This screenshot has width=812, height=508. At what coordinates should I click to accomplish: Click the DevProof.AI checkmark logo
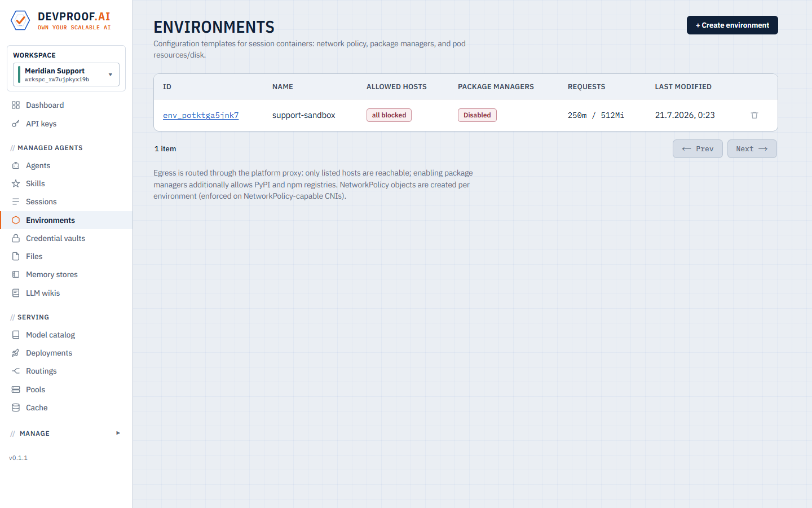click(20, 21)
